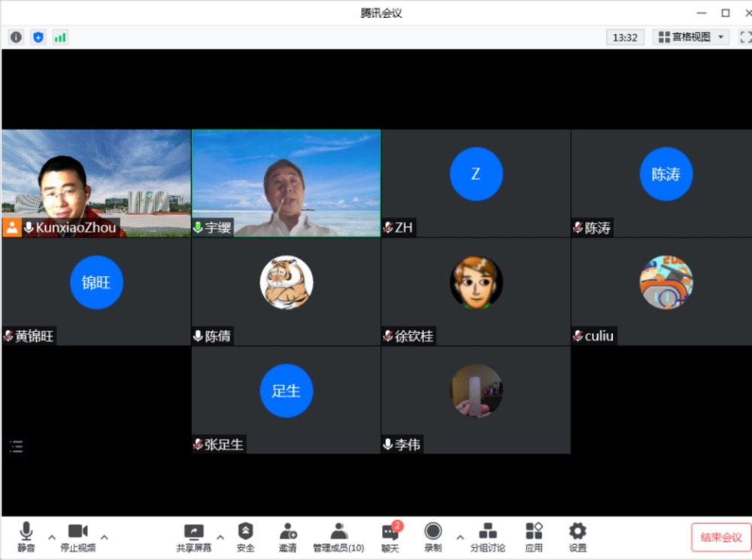752x560 pixels.
Task: Click the 陈涛 participant avatar circle
Action: 666,174
